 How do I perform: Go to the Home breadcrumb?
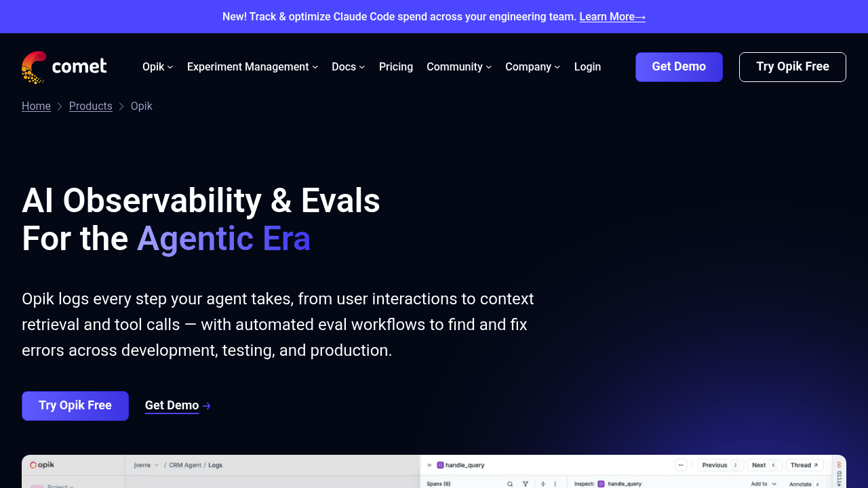coord(36,106)
